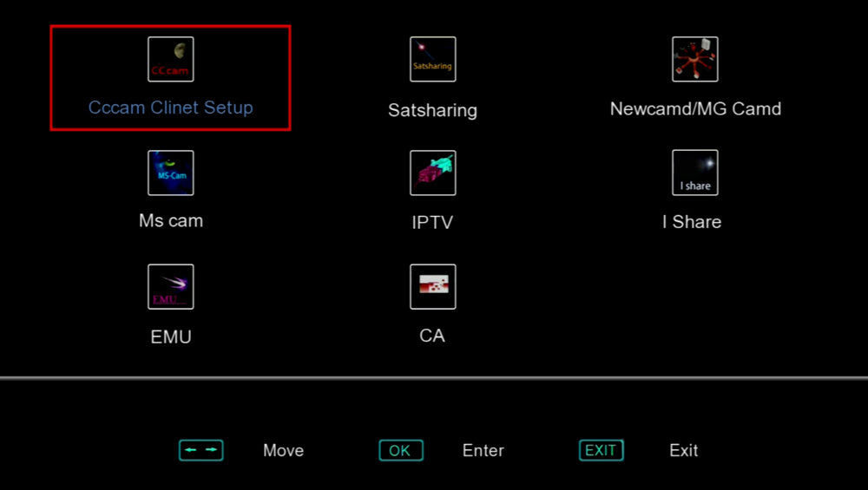Open the Newcamd/MG Camd network icon

pos(694,59)
